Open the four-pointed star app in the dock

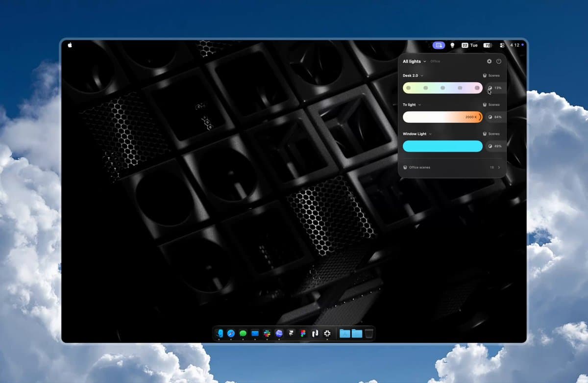(327, 333)
